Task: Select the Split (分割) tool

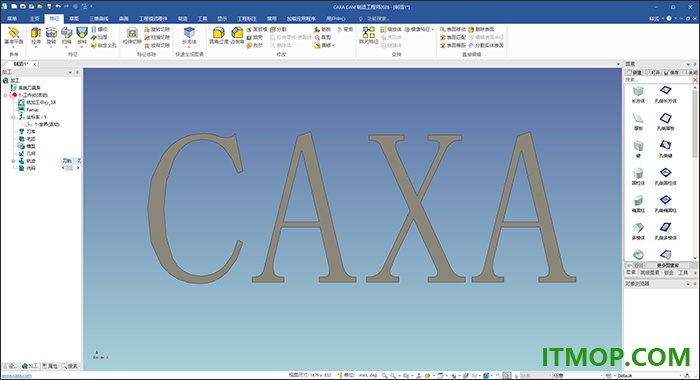Action: point(278,29)
